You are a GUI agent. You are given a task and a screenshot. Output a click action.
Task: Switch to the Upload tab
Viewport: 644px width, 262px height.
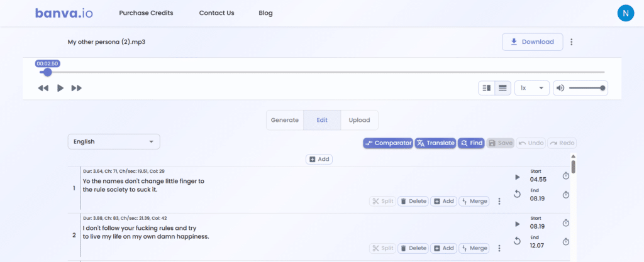tap(359, 120)
